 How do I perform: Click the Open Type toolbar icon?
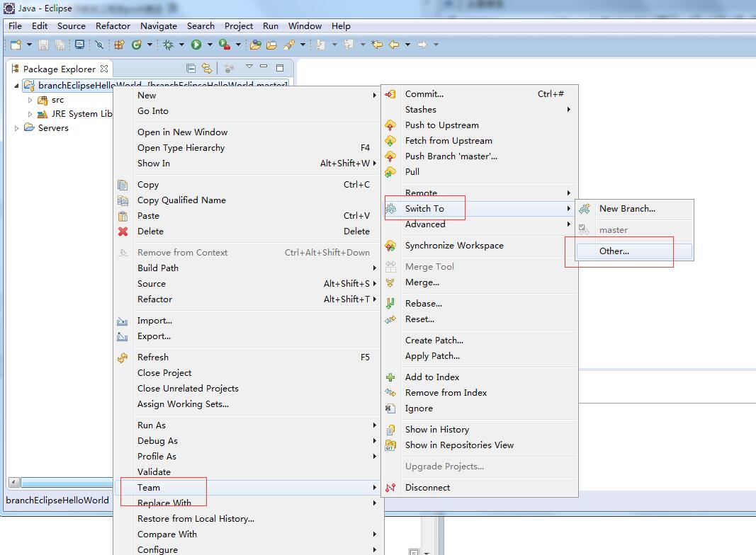tap(256, 45)
